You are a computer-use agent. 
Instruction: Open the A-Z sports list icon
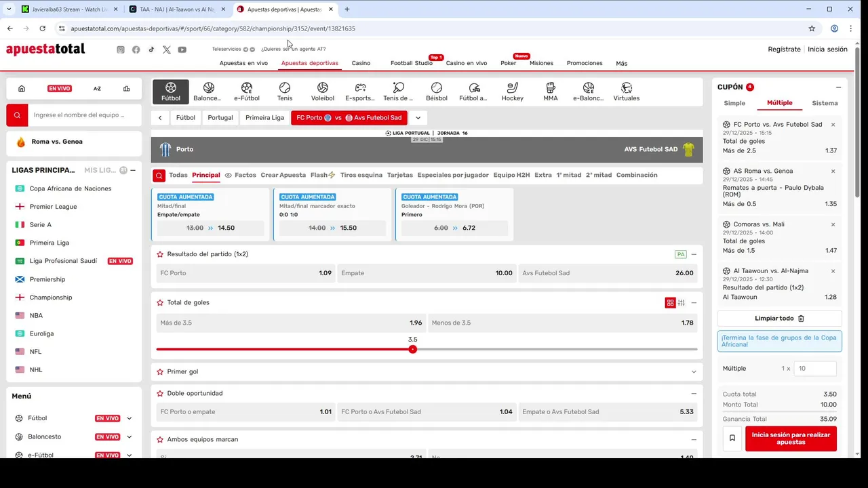97,89
